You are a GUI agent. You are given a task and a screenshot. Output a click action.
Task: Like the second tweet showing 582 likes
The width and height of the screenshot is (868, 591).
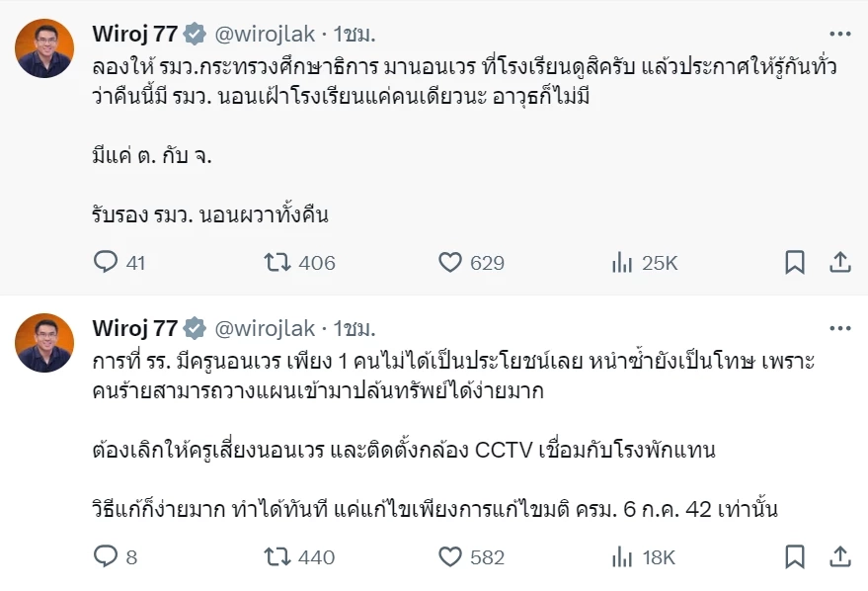pos(449,558)
